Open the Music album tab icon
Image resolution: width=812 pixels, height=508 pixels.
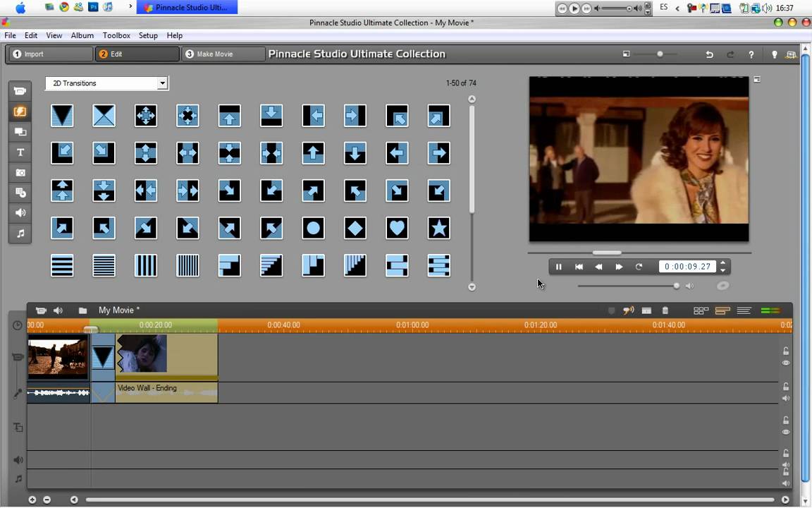[20, 234]
